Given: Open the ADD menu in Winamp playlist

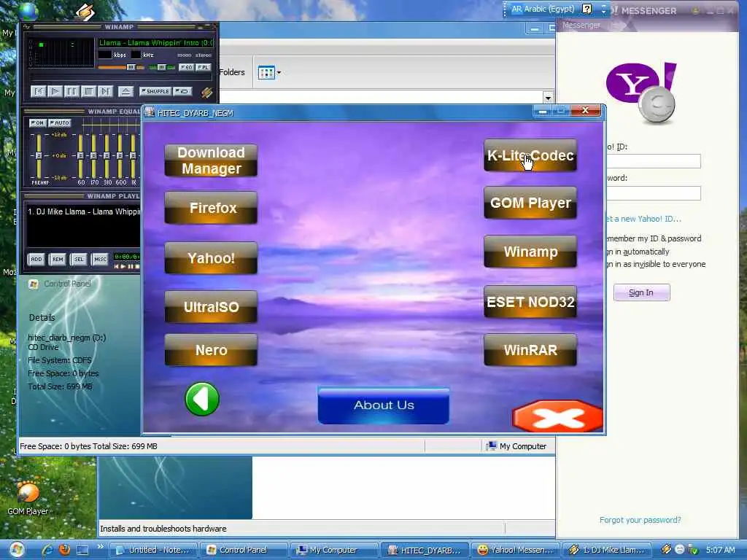Looking at the screenshot, I should click(36, 260).
